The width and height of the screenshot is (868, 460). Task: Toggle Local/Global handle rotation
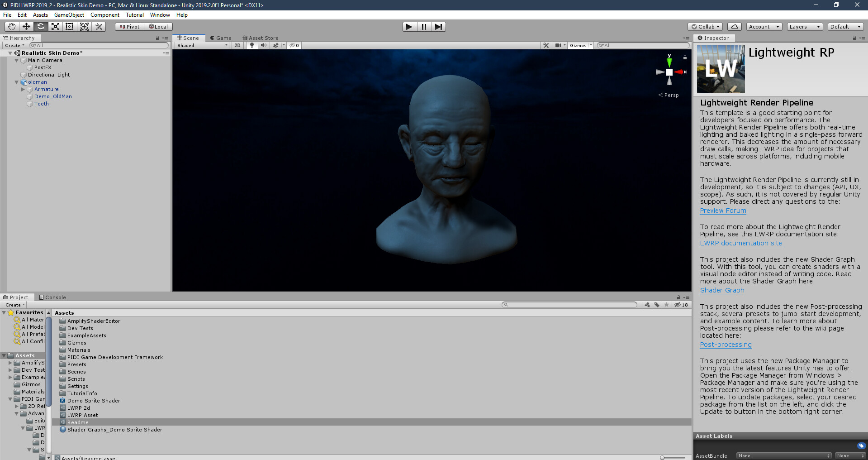[158, 27]
